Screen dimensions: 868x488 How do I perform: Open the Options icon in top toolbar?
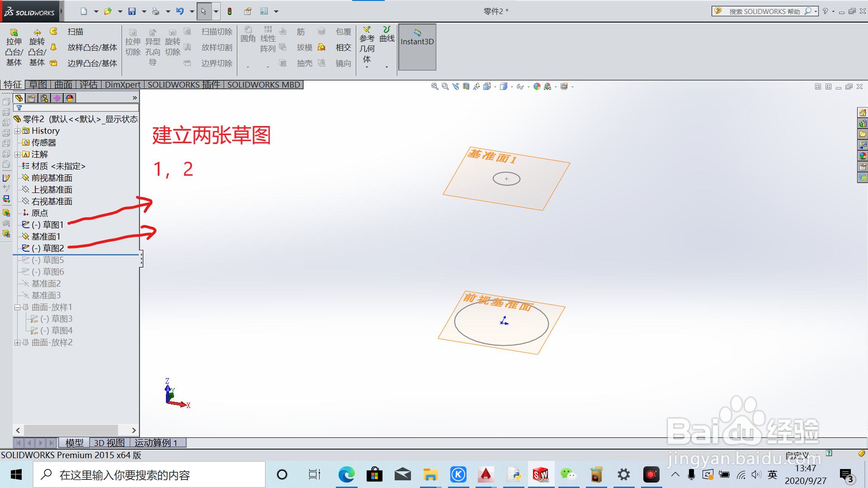[x=264, y=11]
